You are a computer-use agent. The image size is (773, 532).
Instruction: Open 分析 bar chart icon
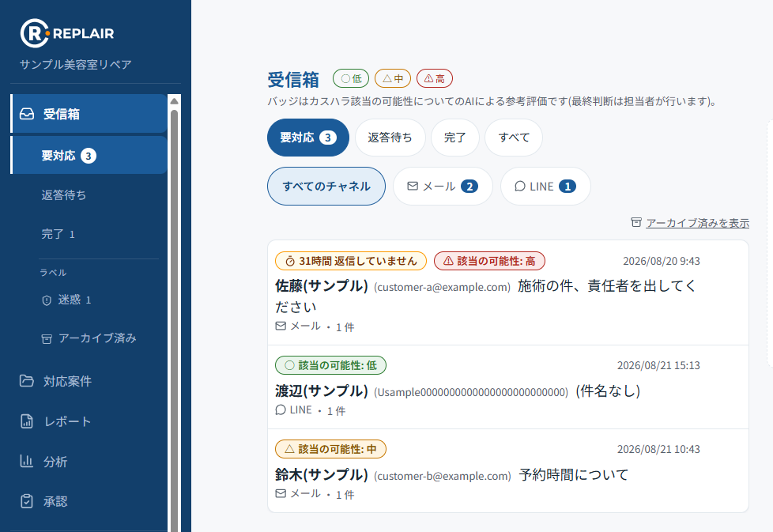click(x=26, y=461)
